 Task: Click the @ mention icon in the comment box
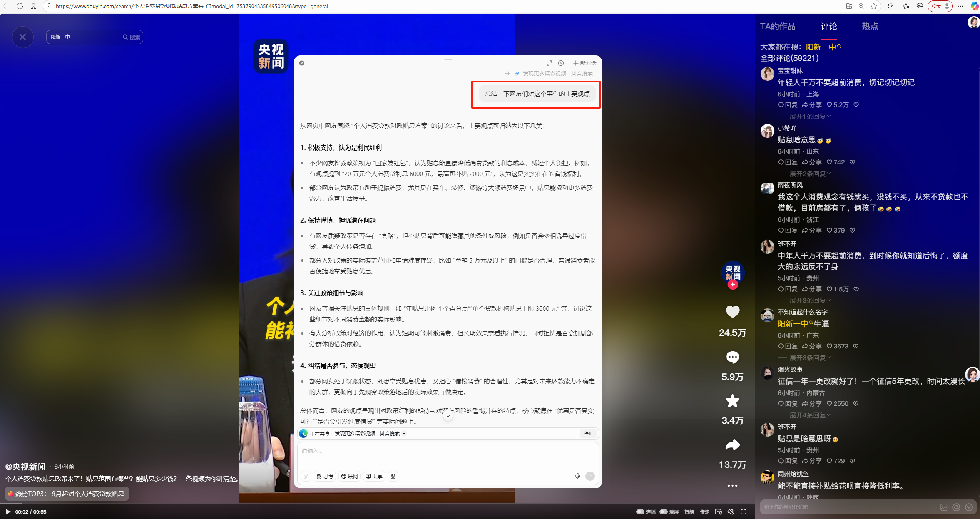[x=956, y=507]
